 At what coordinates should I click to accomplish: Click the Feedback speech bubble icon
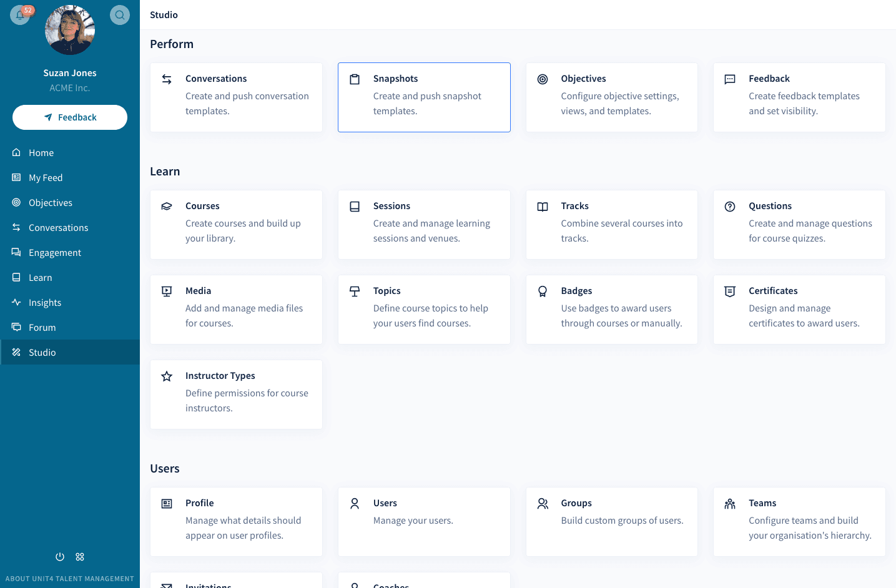pyautogui.click(x=730, y=79)
